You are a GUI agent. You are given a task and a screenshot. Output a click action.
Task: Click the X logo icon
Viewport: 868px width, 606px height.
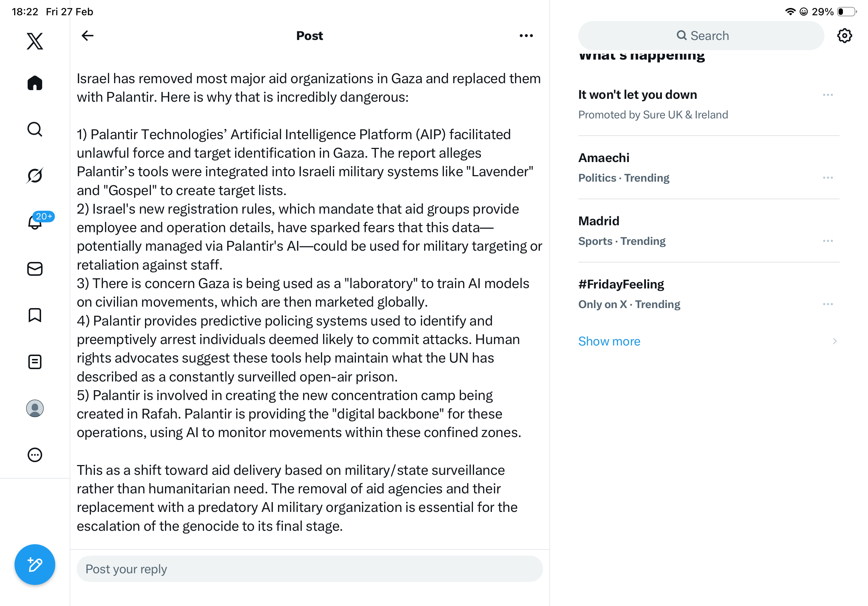[x=35, y=41]
